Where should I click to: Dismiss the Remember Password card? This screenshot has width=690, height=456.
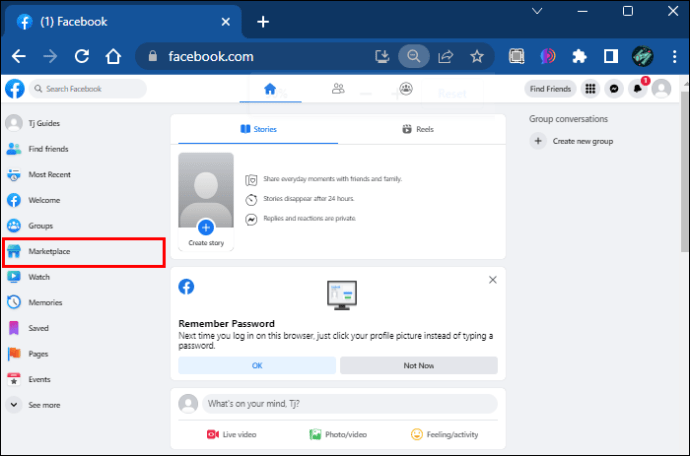click(492, 280)
